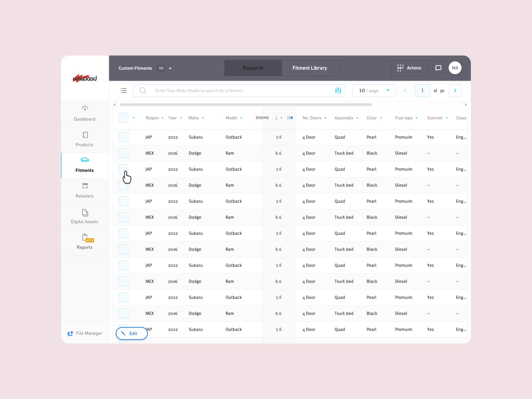The height and width of the screenshot is (399, 532).
Task: Click the table scroll left arrow
Action: [115, 104]
